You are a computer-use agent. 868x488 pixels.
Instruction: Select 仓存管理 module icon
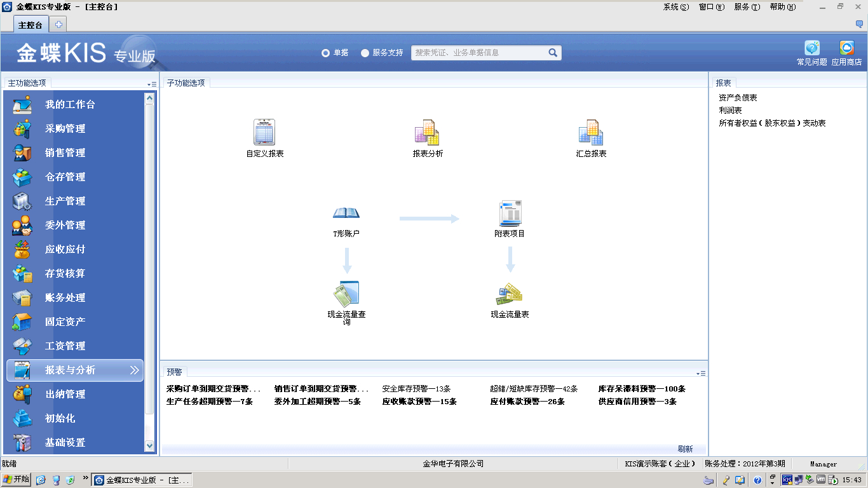tap(22, 177)
